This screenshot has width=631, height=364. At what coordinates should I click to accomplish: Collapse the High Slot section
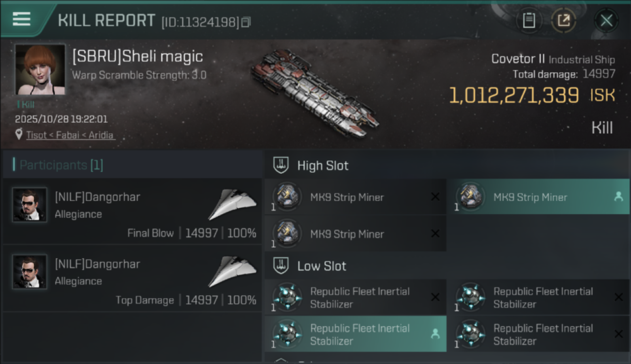[x=282, y=165]
